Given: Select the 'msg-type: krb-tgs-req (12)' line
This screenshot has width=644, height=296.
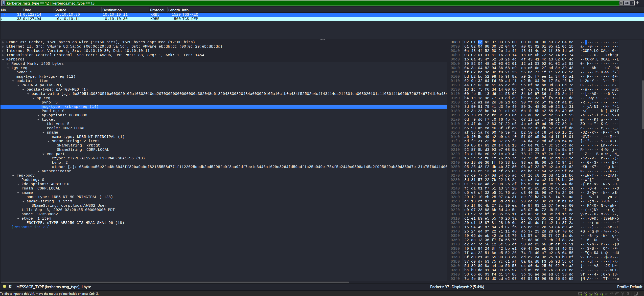Looking at the screenshot, I should (x=46, y=77).
